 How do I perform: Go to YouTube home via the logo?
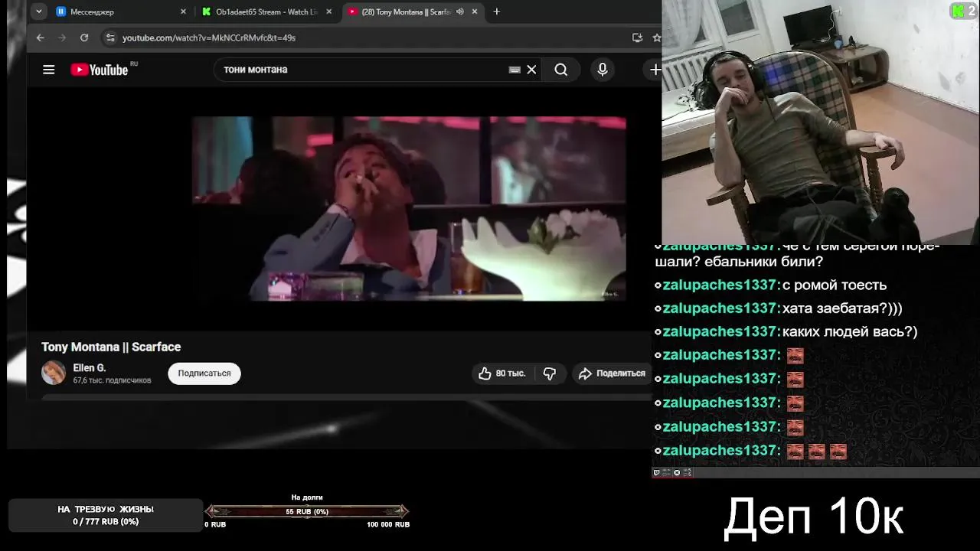tap(100, 70)
